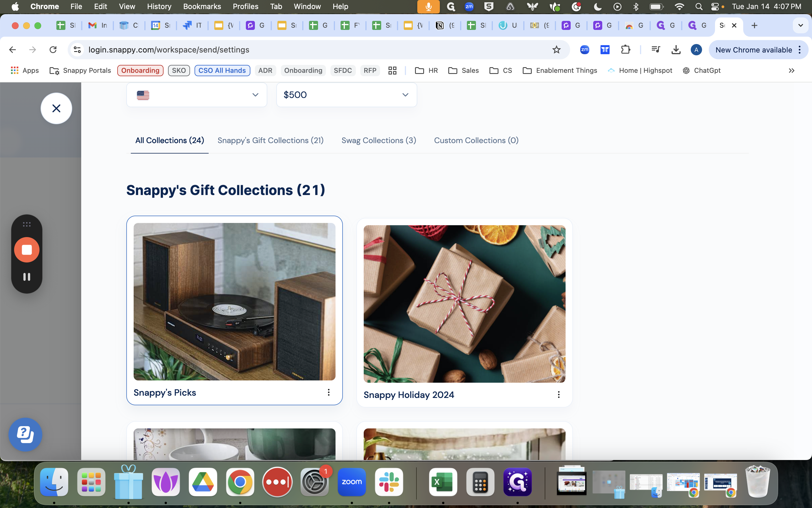Screen dimensions: 812x508
Task: Open the country flag dropdown
Action: (x=197, y=95)
